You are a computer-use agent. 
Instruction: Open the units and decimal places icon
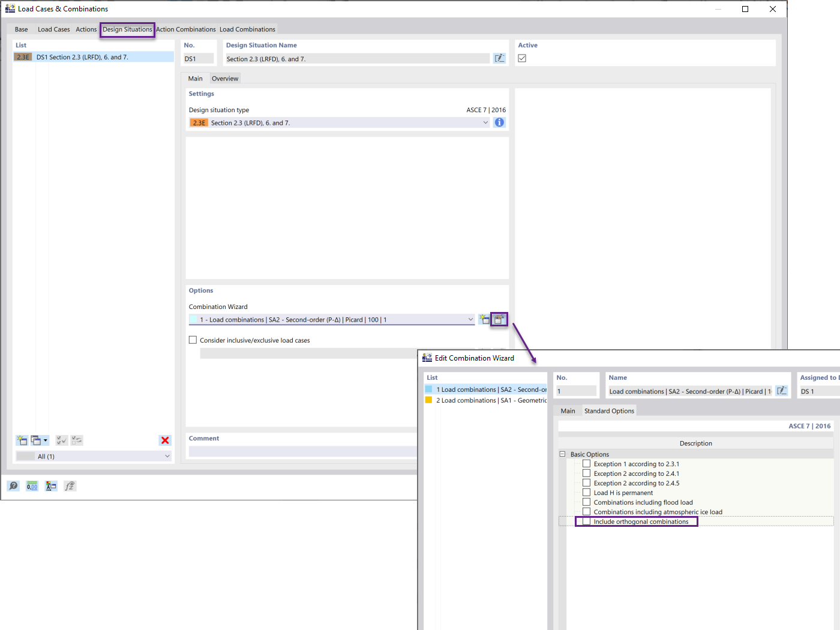(x=32, y=486)
